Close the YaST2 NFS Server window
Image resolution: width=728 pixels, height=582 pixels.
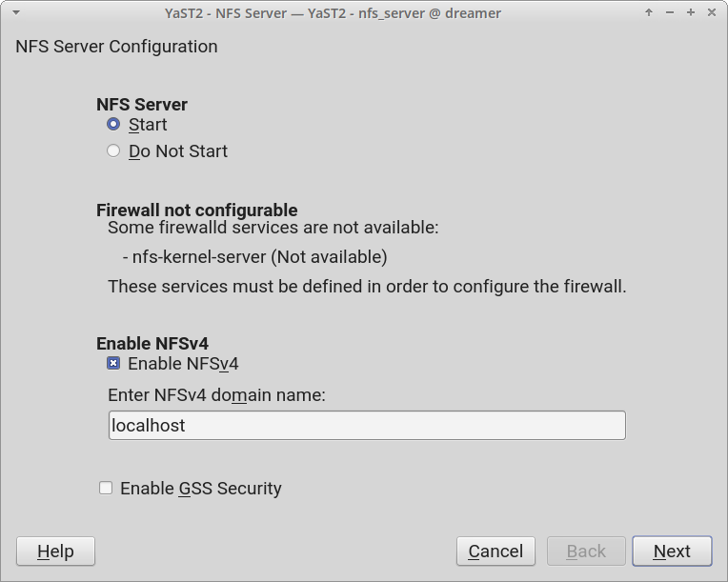711,13
